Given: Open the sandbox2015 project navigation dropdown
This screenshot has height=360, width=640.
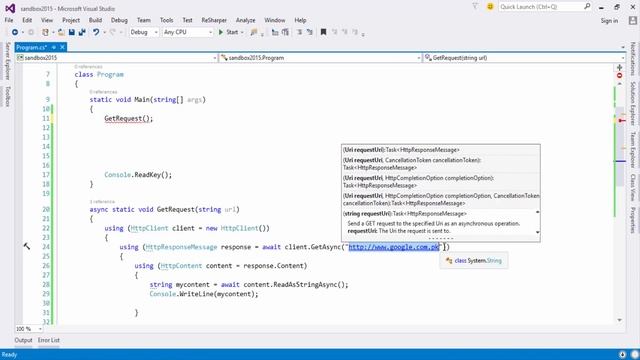Looking at the screenshot, I should tap(116, 58).
